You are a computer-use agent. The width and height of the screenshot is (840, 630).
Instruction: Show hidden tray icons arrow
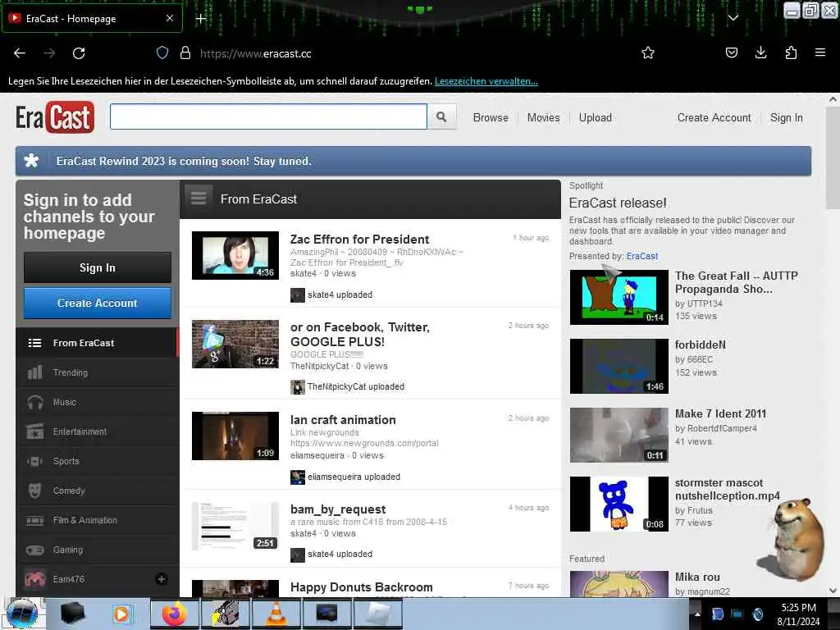click(697, 614)
